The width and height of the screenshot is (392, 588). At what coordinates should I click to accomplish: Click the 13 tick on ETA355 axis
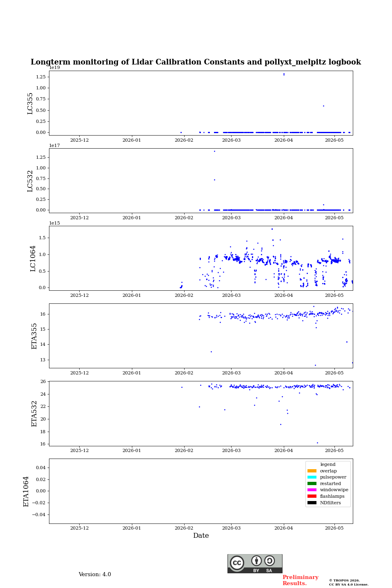pyautogui.click(x=43, y=360)
